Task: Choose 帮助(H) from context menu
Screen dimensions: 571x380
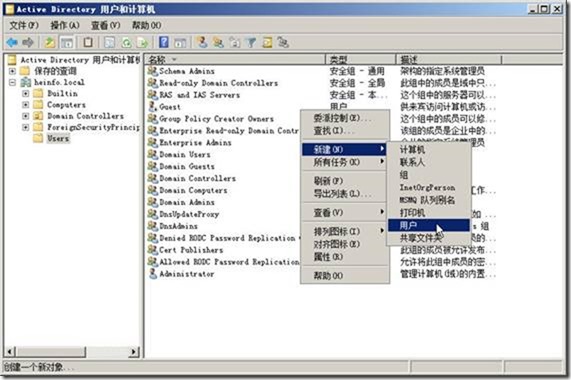Action: (344, 276)
